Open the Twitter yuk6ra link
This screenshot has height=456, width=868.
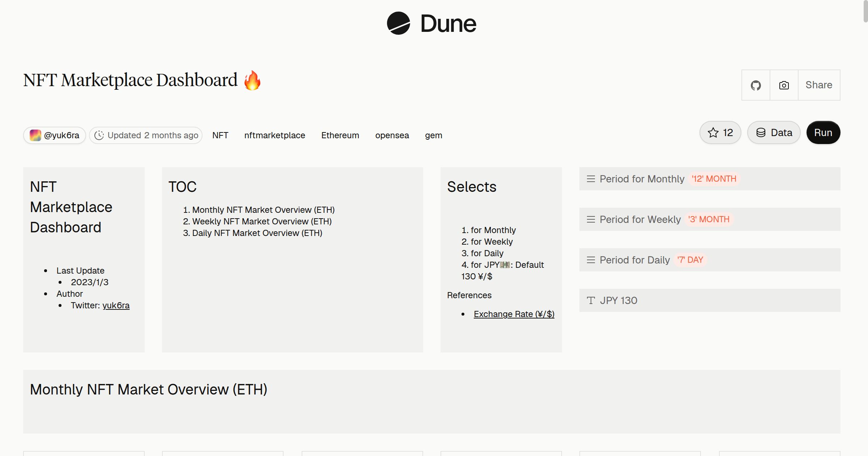pos(116,305)
